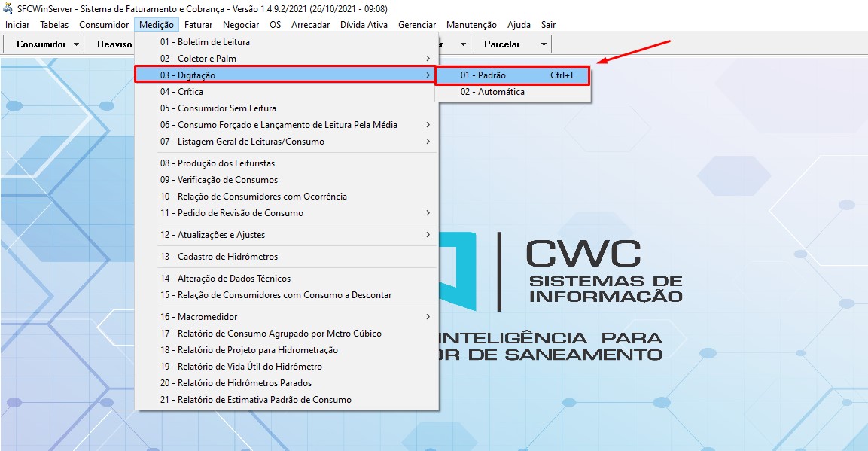This screenshot has width=868, height=451.
Task: Click the SFCWinServer app icon in title bar
Action: tap(8, 9)
